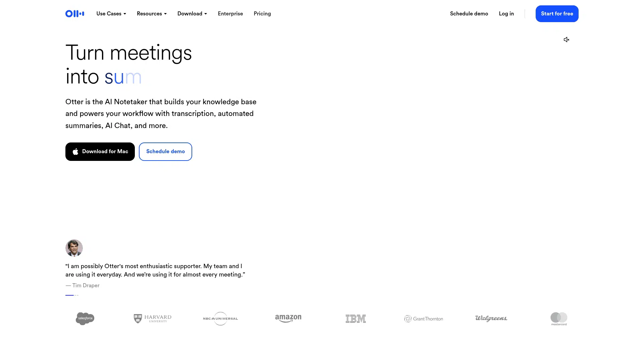Open the Pricing page
The height and width of the screenshot is (362, 644).
tap(262, 14)
